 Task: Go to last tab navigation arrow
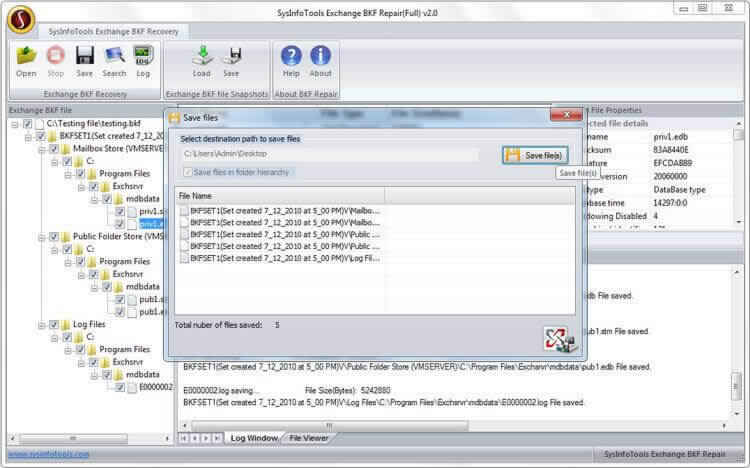point(218,438)
